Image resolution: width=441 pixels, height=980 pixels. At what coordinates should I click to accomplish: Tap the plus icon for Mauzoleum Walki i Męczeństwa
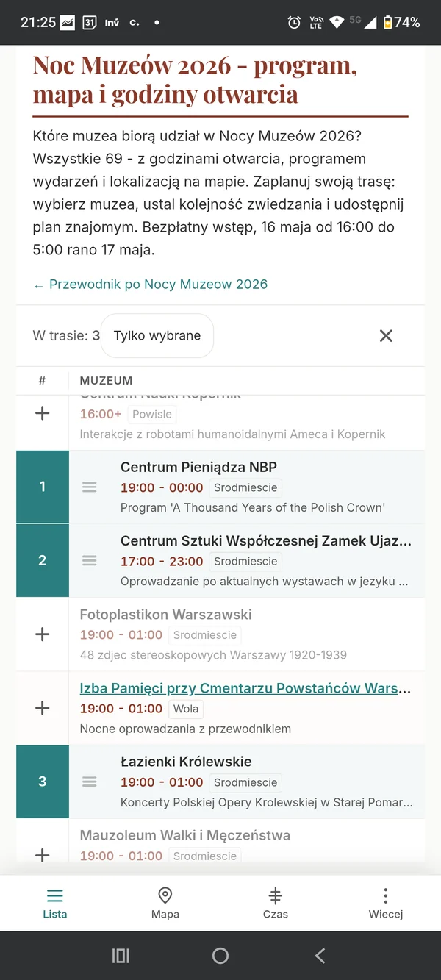click(42, 854)
